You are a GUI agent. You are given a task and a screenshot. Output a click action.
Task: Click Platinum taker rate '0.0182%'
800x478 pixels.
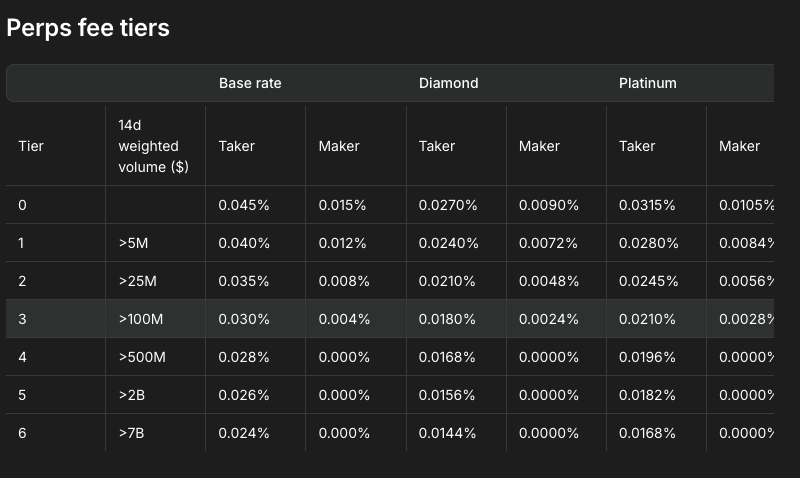tap(647, 395)
